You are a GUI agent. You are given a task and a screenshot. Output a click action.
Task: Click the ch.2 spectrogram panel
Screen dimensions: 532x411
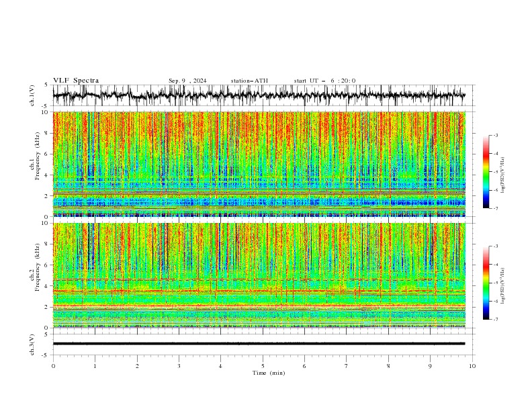pos(259,275)
